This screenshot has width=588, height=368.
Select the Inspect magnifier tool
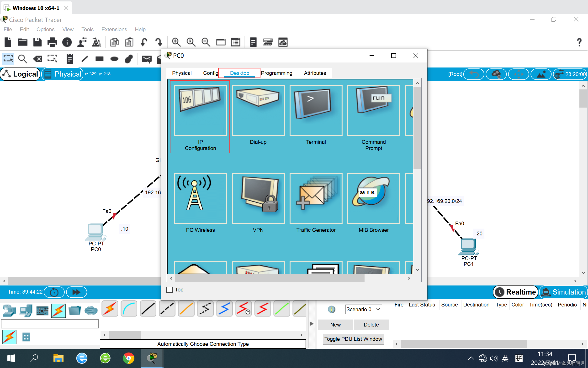click(22, 59)
